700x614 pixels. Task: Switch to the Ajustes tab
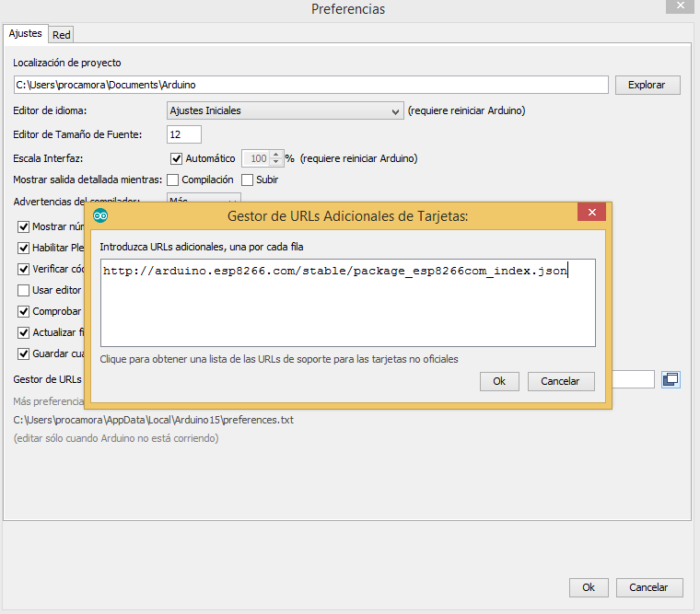click(x=26, y=33)
